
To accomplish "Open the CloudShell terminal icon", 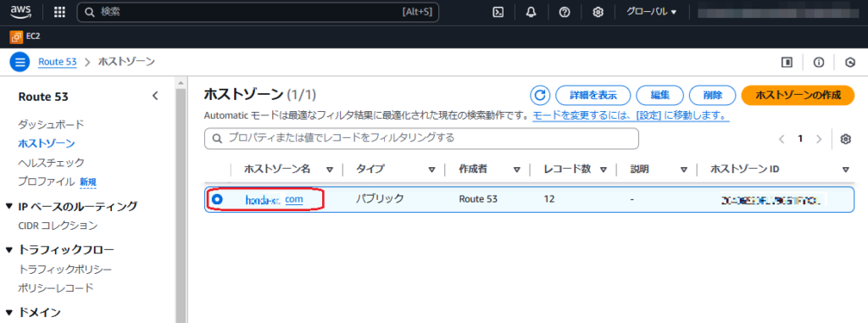I will click(x=498, y=12).
